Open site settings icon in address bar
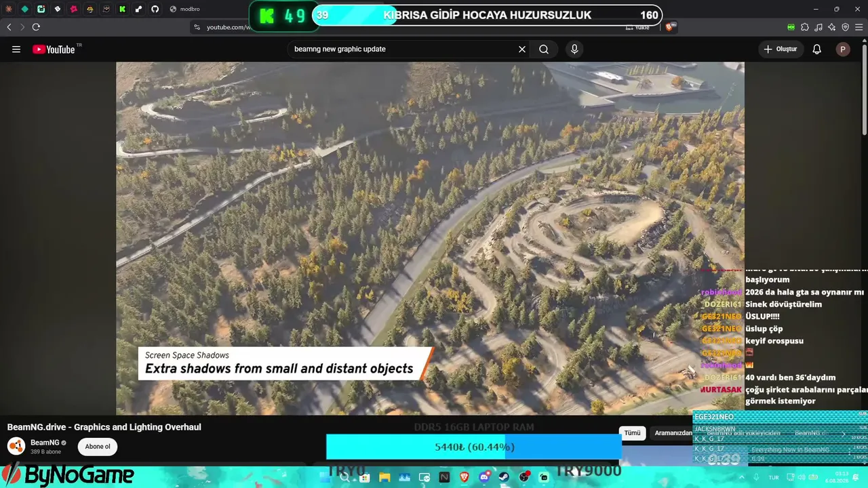This screenshot has height=488, width=868. tap(197, 27)
